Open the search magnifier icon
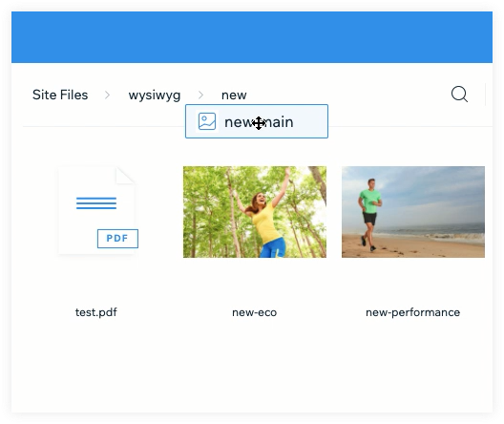This screenshot has width=504, height=424. coord(459,95)
